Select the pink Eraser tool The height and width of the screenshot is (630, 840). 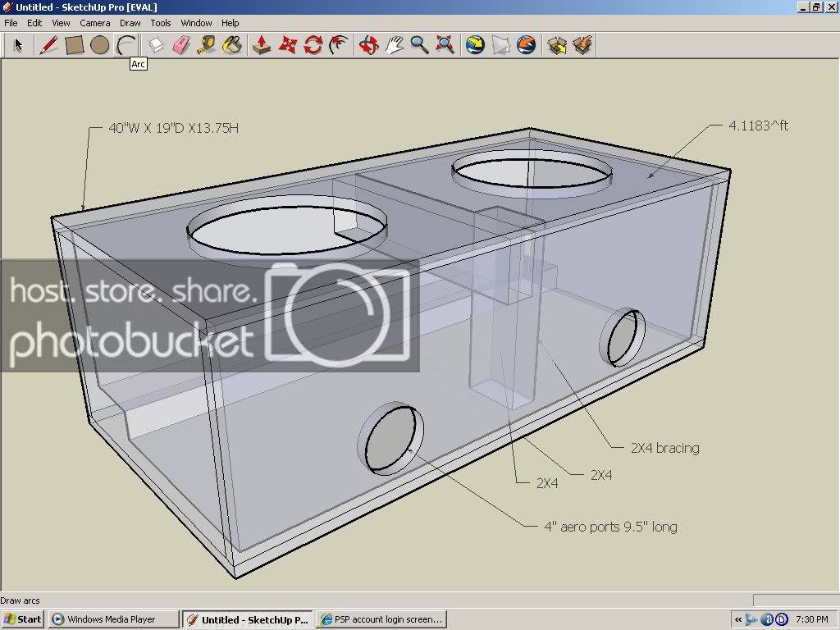(x=181, y=44)
